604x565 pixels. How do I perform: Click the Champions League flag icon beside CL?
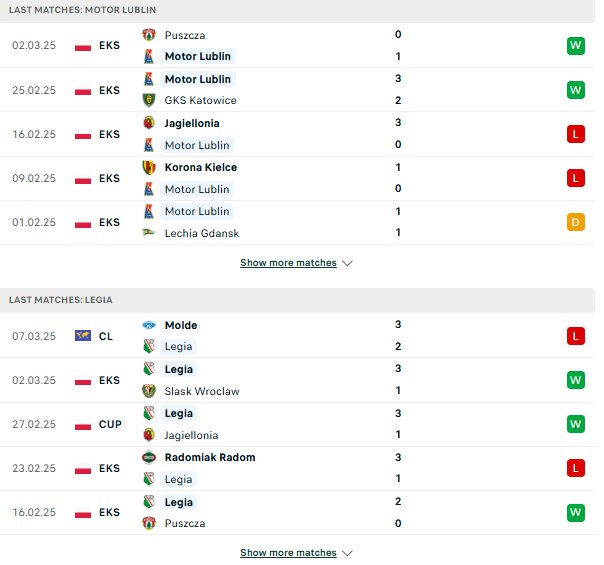[83, 336]
